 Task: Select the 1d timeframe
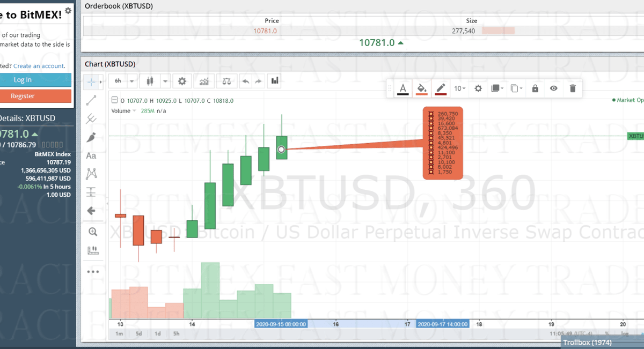click(157, 333)
